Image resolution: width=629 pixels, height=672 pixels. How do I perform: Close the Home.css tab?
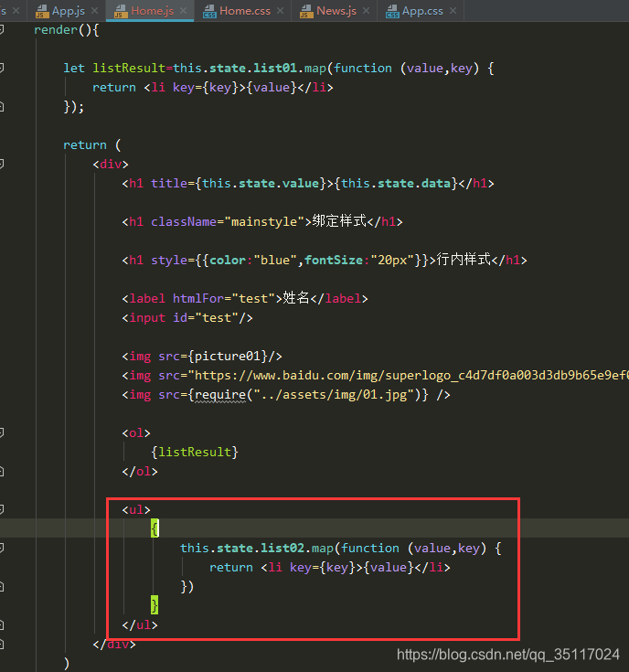pos(281,11)
